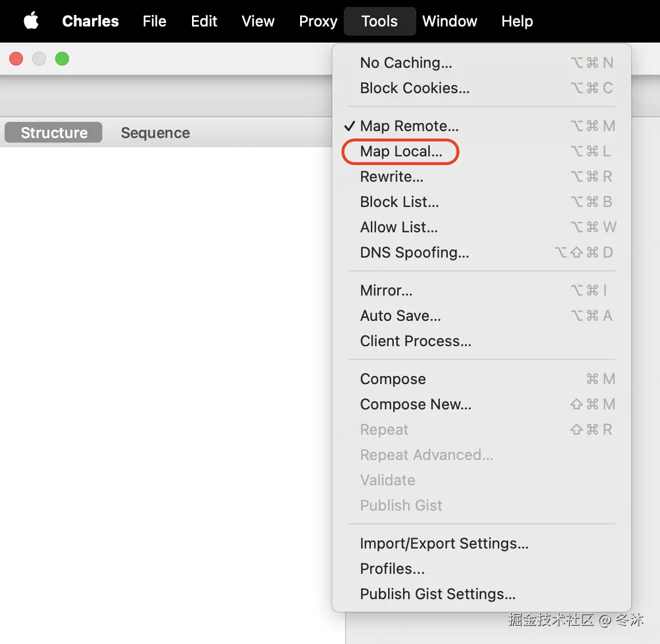This screenshot has height=644, width=660.
Task: Open Allow List... settings
Action: click(482, 227)
